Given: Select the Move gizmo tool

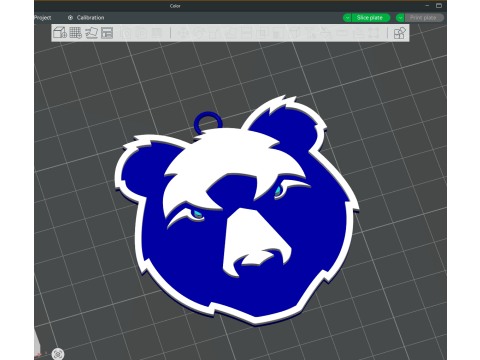Looking at the screenshot, I should (x=183, y=33).
